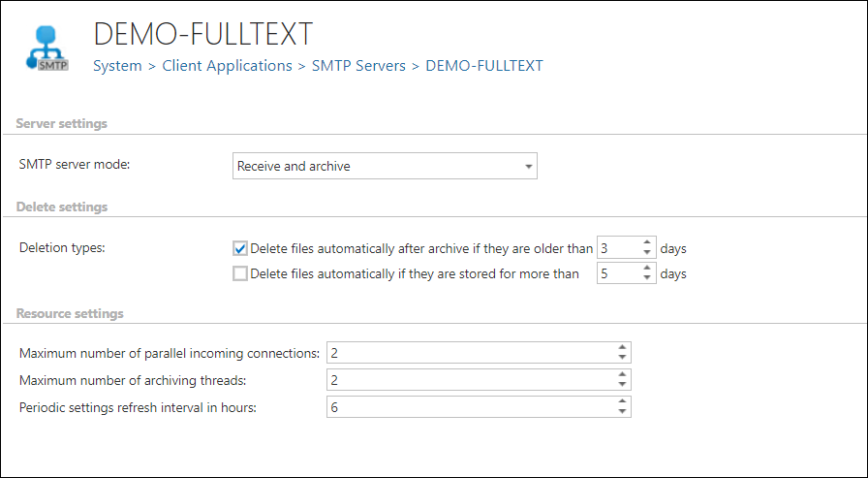The image size is (868, 478).
Task: Decrease maximum number of archiving threads
Action: point(622,385)
